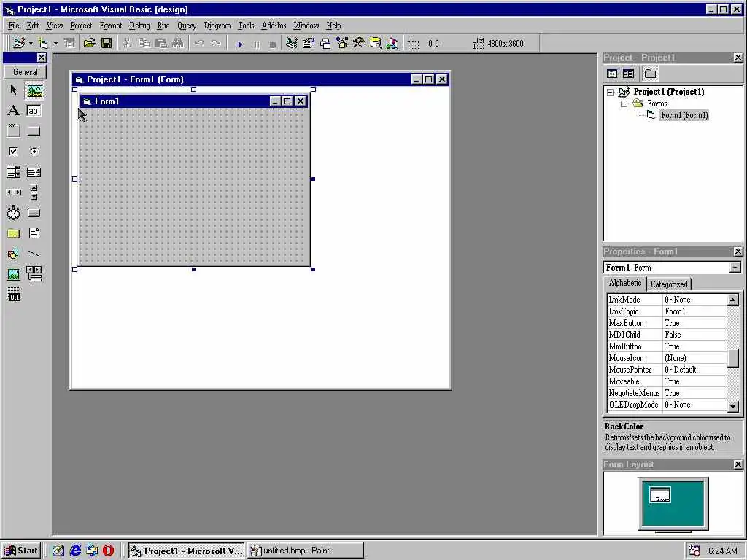Select the Pointer tool in toolbox
The image size is (747, 560).
(x=13, y=90)
